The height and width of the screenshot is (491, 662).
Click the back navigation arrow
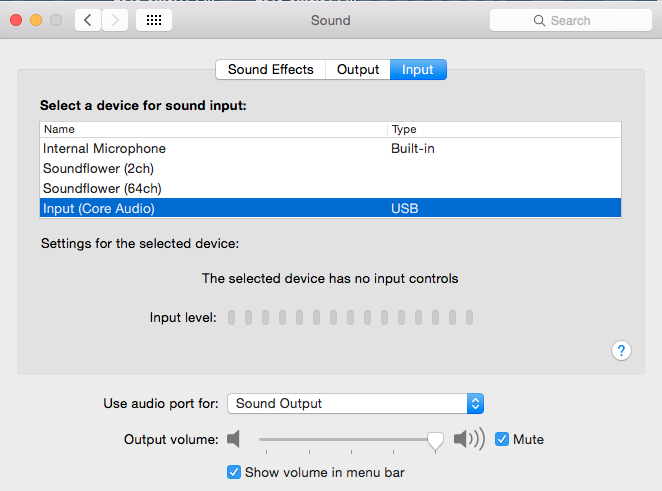point(88,20)
